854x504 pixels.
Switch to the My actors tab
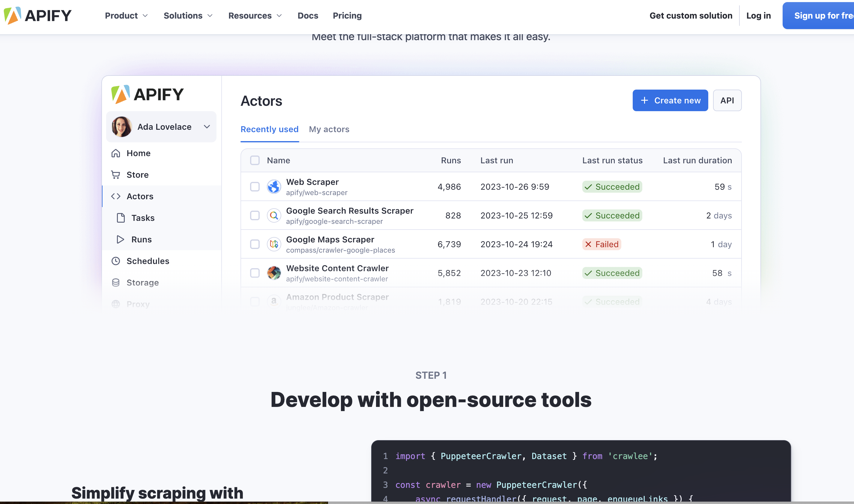click(x=329, y=129)
